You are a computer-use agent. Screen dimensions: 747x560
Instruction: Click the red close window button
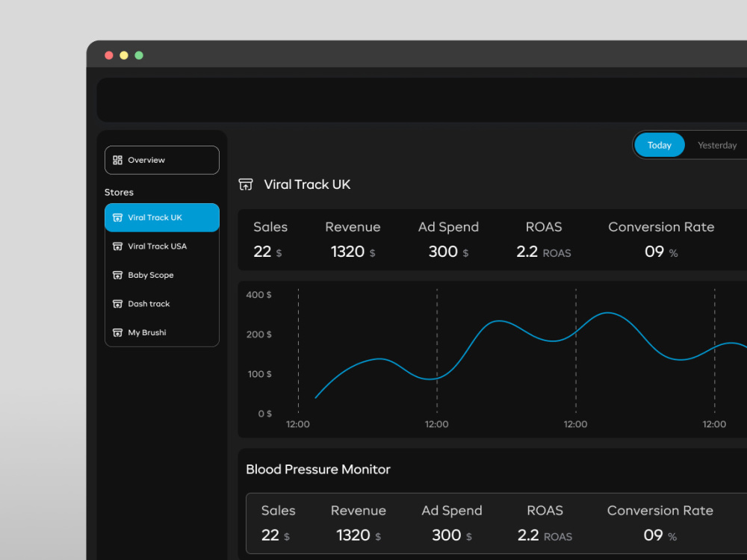108,55
